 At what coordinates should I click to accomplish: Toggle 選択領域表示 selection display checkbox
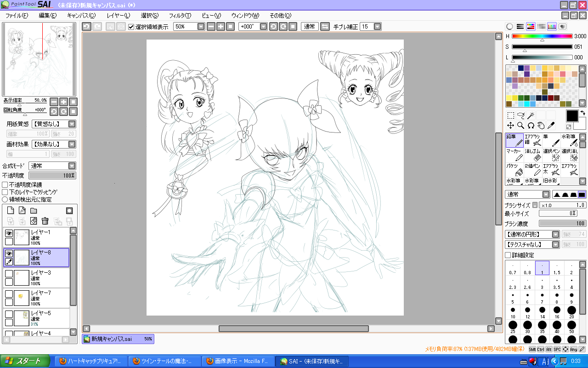(131, 27)
